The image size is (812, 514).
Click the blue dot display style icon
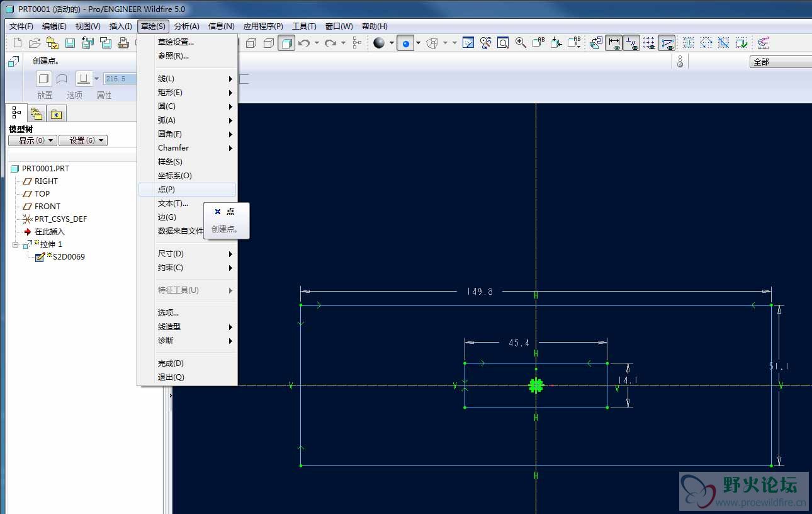[x=405, y=43]
